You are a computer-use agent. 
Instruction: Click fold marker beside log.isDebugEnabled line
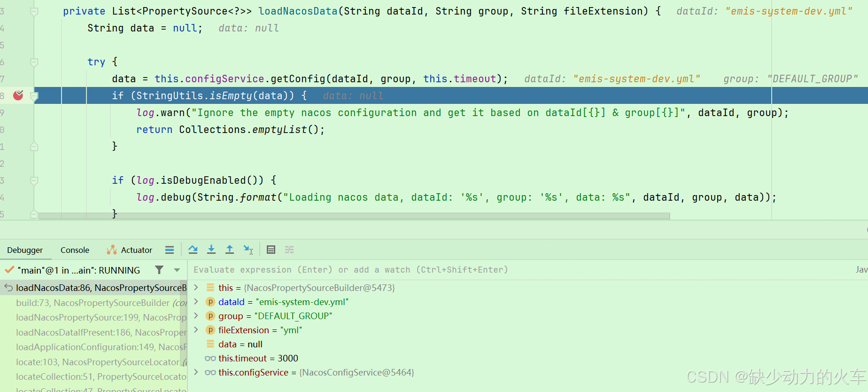(x=34, y=180)
